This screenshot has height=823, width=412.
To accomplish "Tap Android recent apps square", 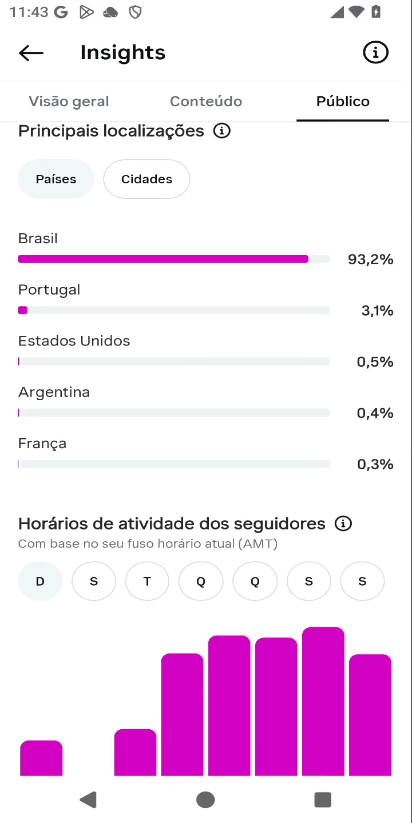I will click(x=322, y=799).
